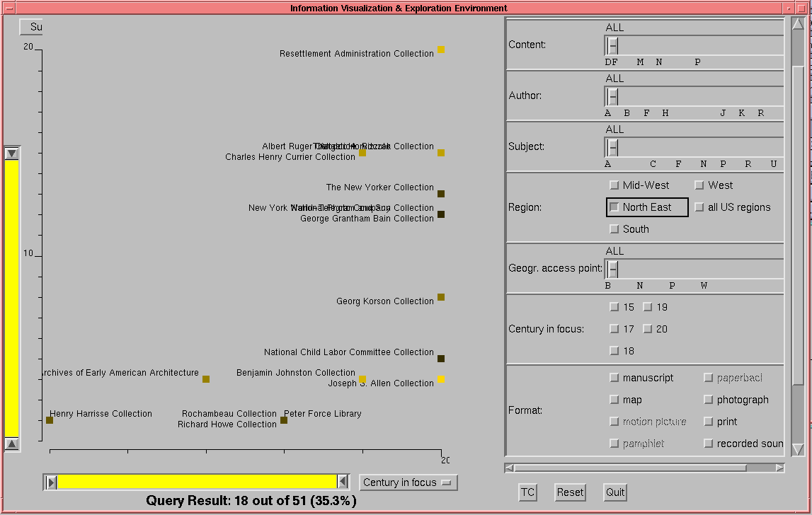The image size is (812, 515).
Task: Check the manuscript format option
Action: click(x=614, y=378)
